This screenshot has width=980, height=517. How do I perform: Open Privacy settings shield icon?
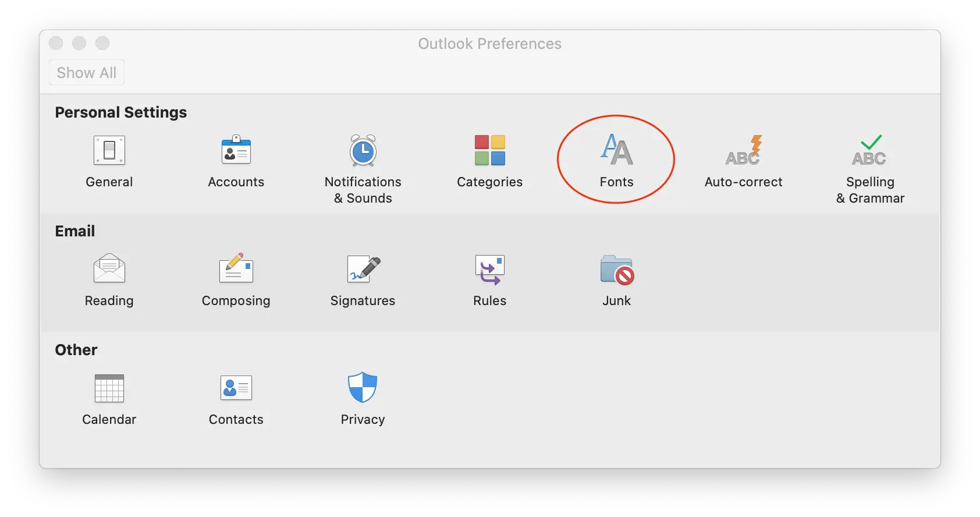[x=363, y=387]
